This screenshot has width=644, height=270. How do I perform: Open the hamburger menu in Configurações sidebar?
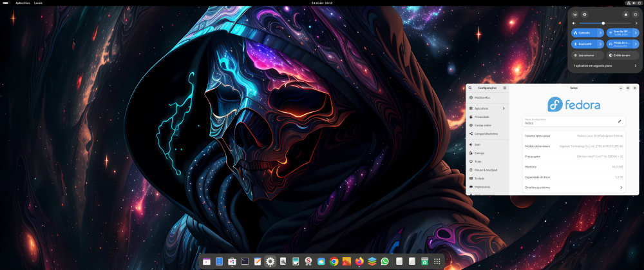[505, 88]
